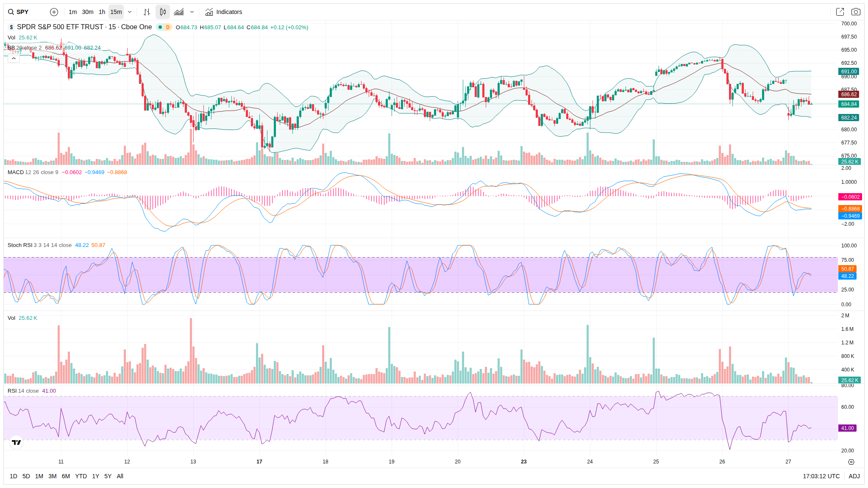
Task: Select the Area chart style icon
Action: click(x=179, y=12)
